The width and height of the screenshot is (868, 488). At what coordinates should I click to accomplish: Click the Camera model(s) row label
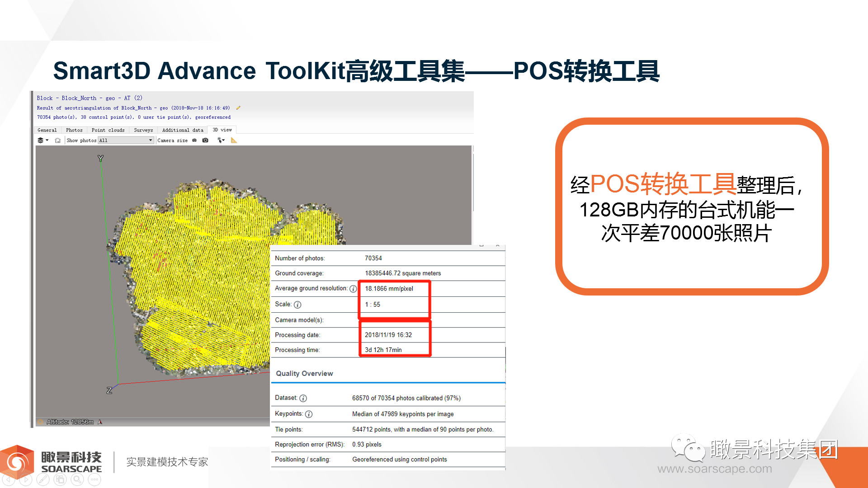(x=299, y=320)
